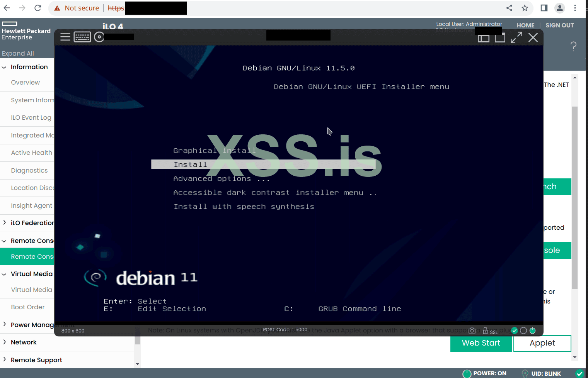Open iLO Event Log
This screenshot has height=378, width=588.
(31, 117)
